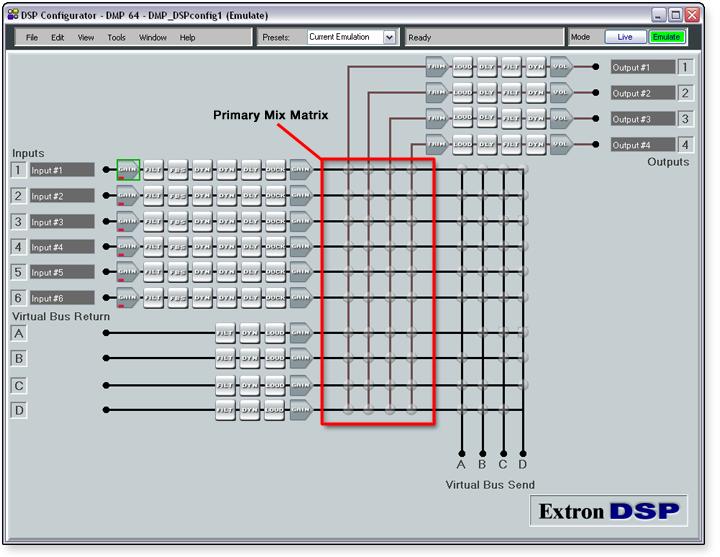Open the DYN block for Output #4
Screen dimensions: 720x557
(x=536, y=144)
